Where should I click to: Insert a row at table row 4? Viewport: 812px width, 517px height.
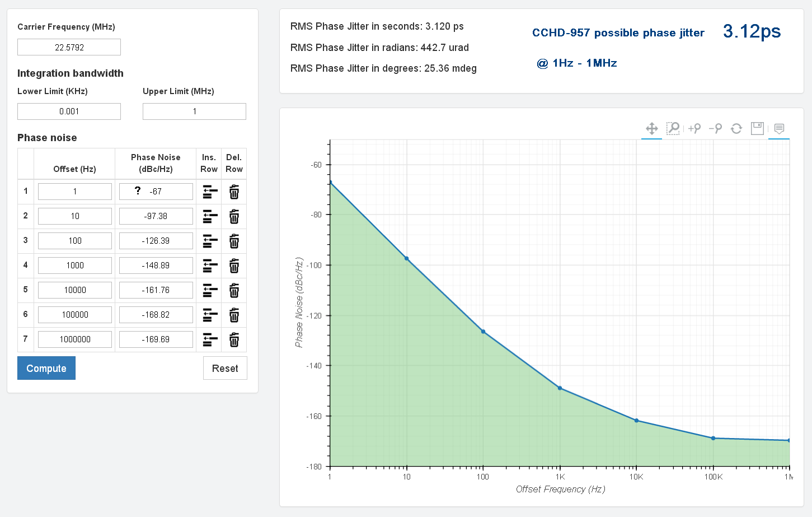point(210,266)
